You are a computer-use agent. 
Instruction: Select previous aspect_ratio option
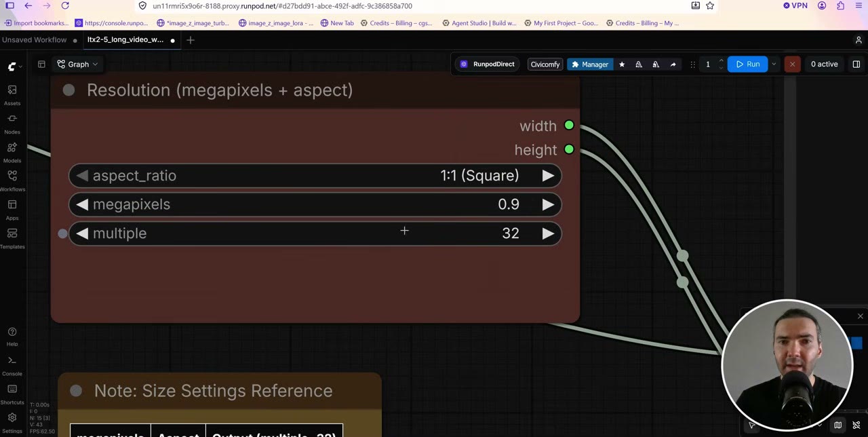(x=82, y=176)
